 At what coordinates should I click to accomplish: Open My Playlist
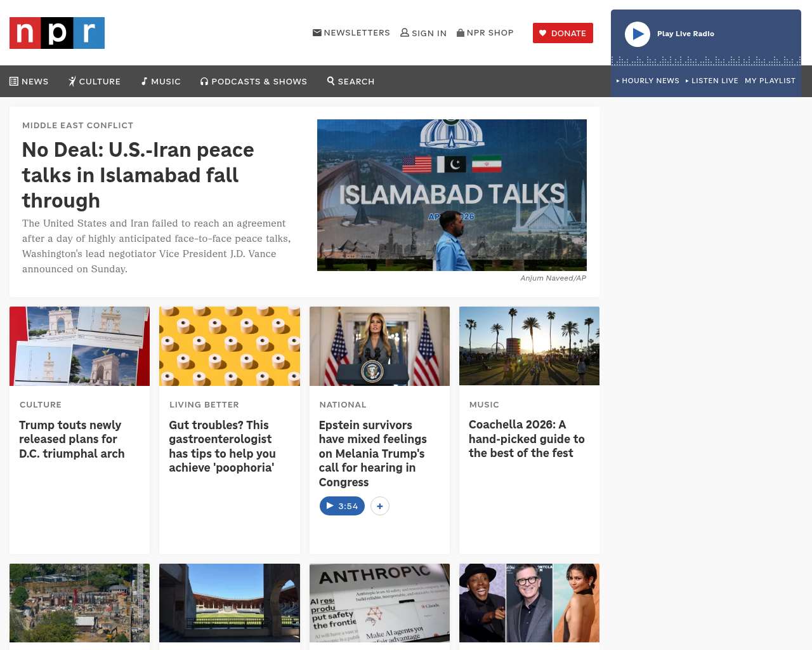(x=769, y=81)
